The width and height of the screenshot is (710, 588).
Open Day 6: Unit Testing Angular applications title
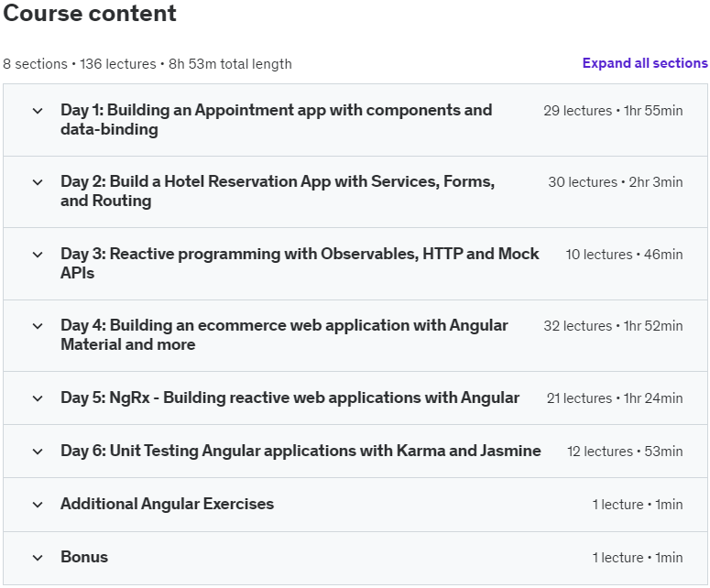(x=300, y=451)
